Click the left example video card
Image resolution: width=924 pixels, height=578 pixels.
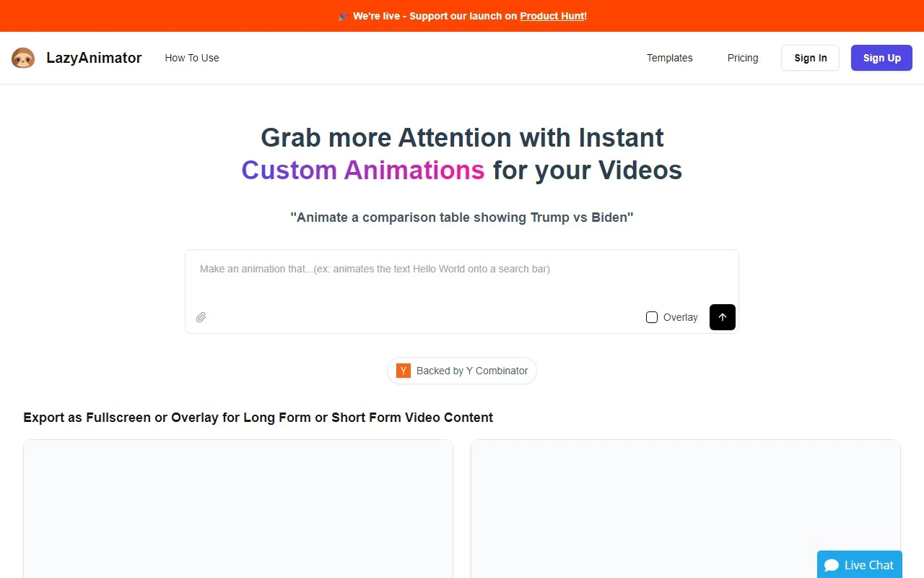point(238,509)
